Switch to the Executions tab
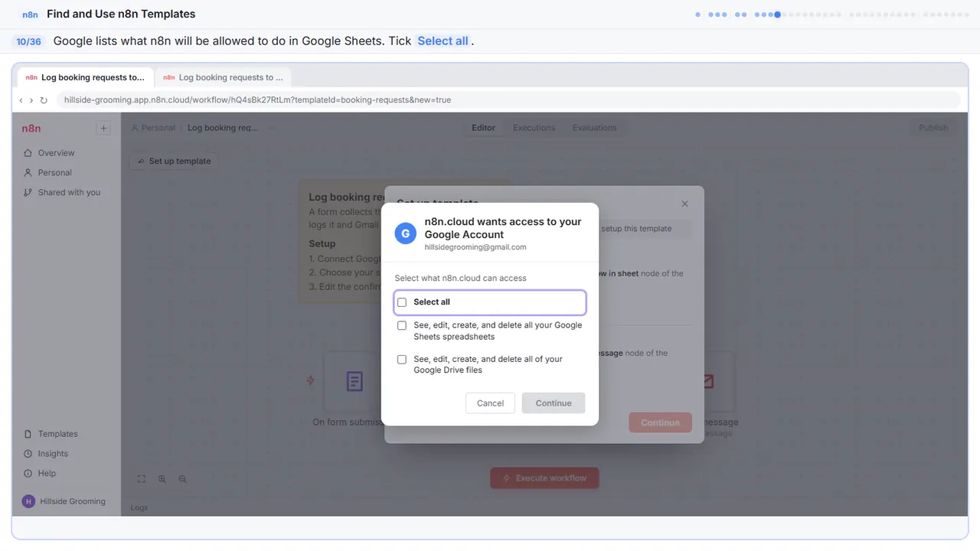 [x=534, y=128]
